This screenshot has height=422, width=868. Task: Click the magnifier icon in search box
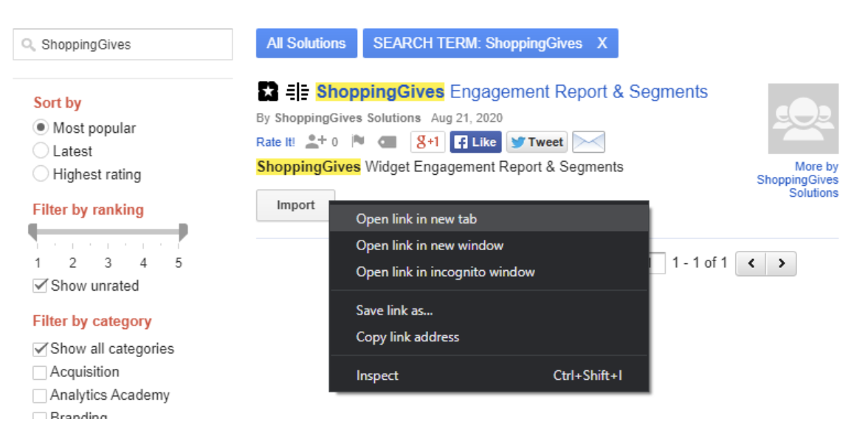(28, 45)
